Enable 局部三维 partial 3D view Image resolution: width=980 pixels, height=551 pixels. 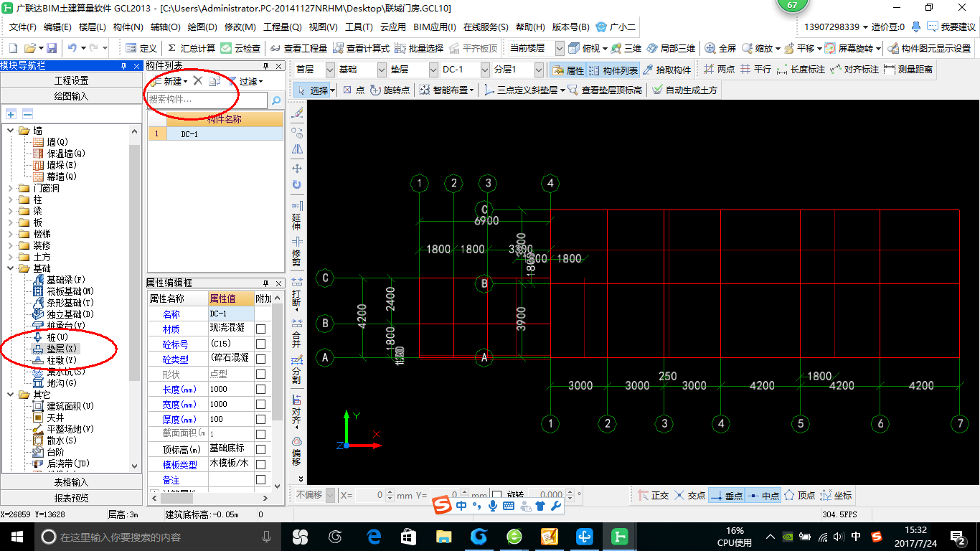pyautogui.click(x=670, y=48)
